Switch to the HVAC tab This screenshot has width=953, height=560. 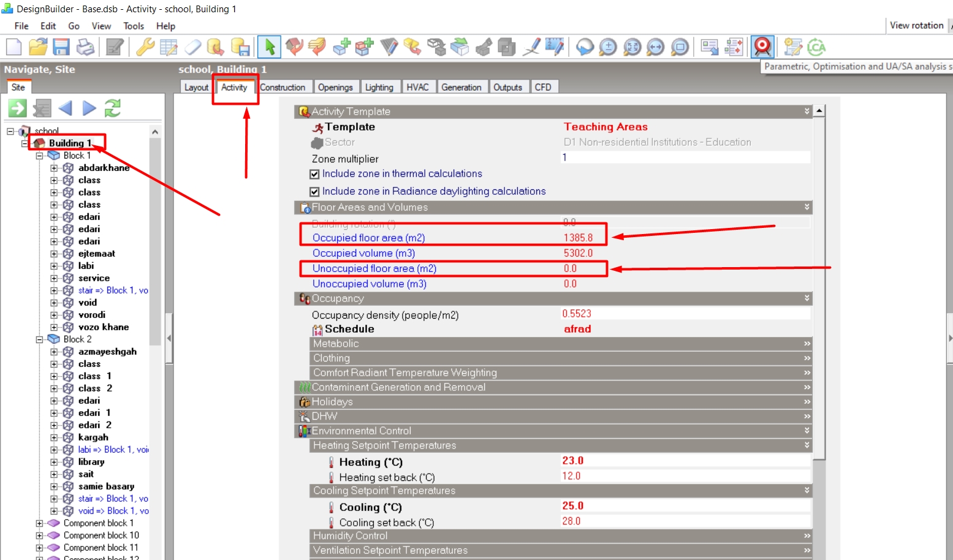click(417, 87)
